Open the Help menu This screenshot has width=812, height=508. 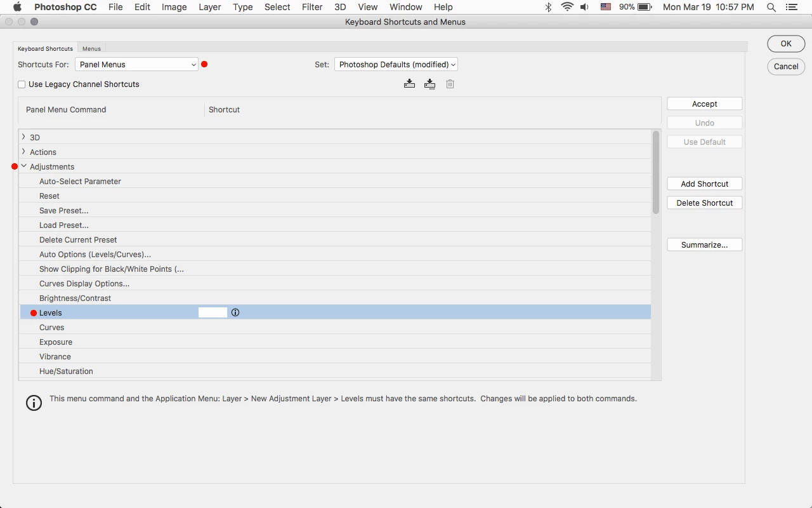(x=443, y=7)
